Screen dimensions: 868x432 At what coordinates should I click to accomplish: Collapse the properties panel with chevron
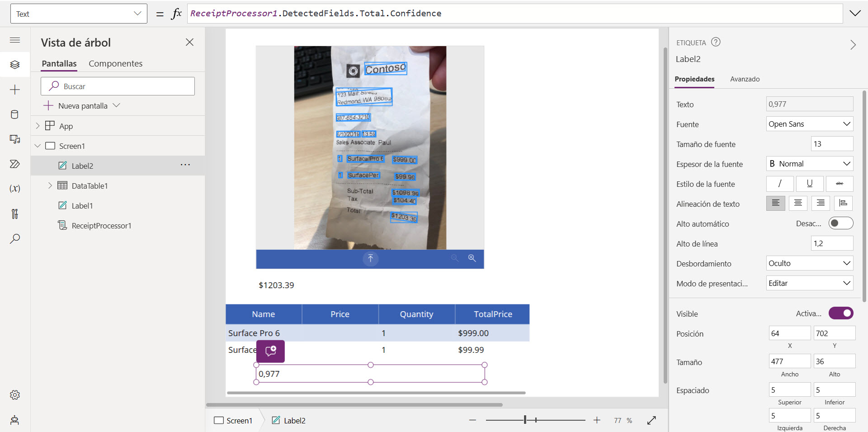[853, 45]
